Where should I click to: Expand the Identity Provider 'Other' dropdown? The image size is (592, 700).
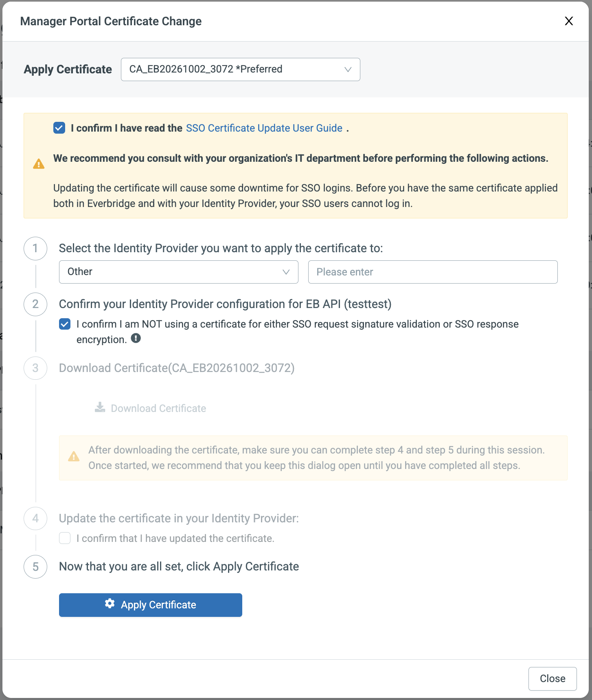click(x=178, y=272)
